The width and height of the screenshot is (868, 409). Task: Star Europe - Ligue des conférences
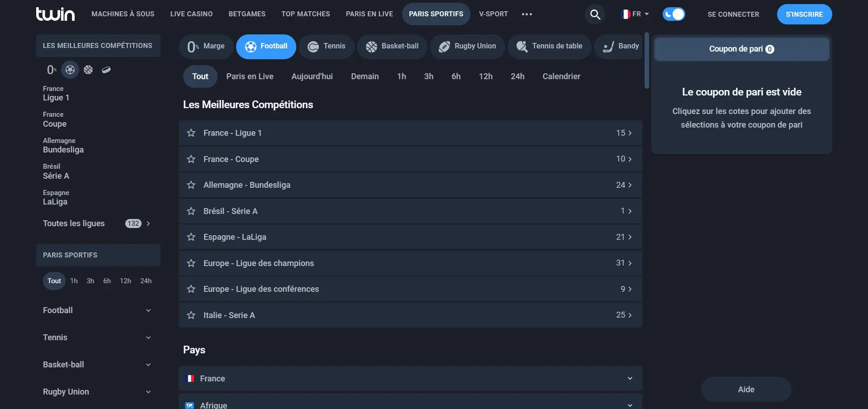[191, 289]
